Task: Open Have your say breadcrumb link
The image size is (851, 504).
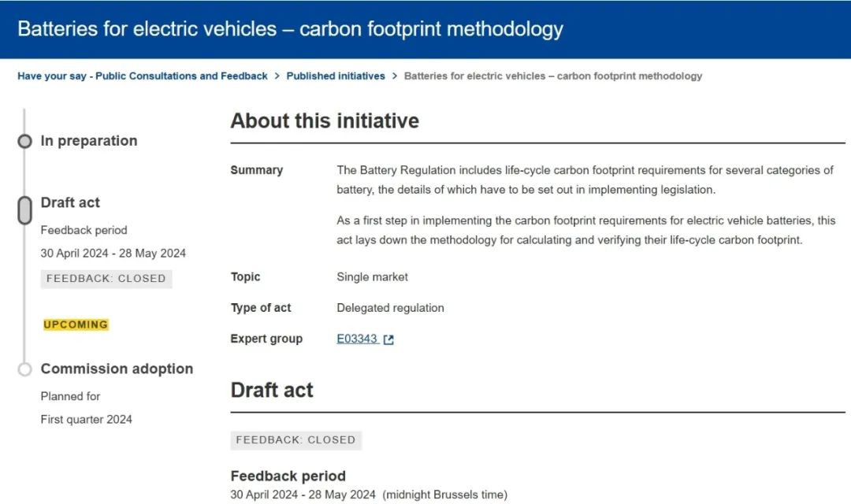Action: tap(143, 76)
